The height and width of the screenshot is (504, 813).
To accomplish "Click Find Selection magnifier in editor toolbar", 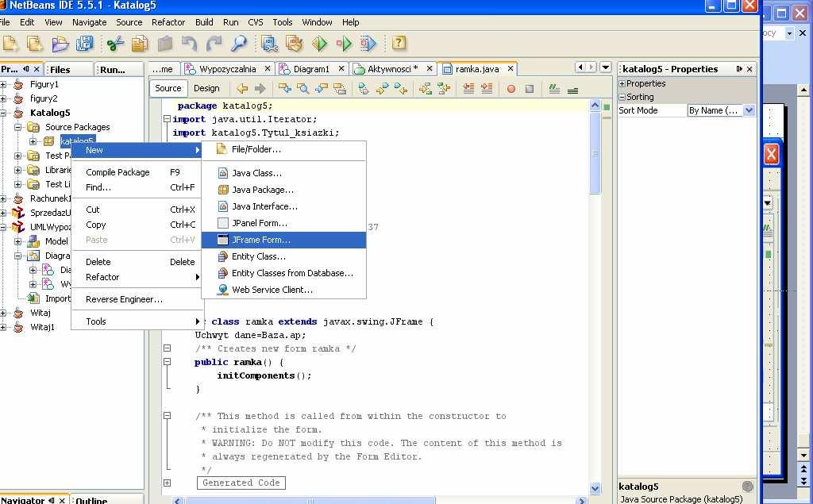I will pyautogui.click(x=303, y=89).
